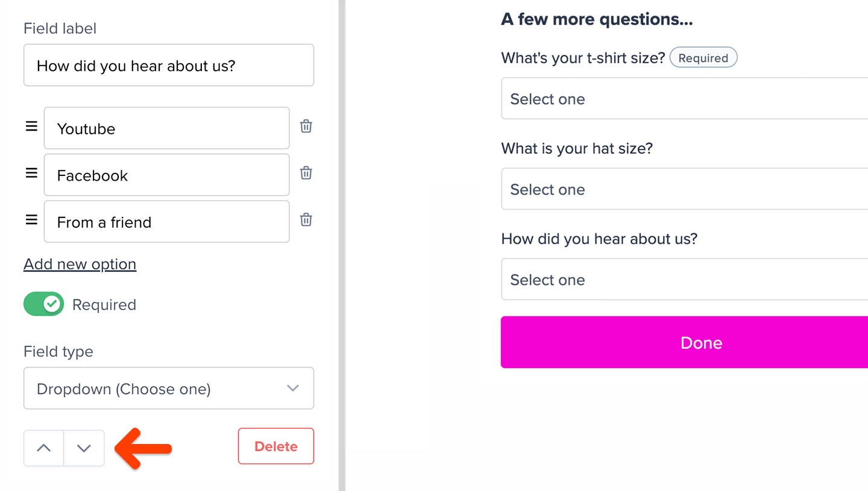Select the Youtube option text field

(166, 128)
